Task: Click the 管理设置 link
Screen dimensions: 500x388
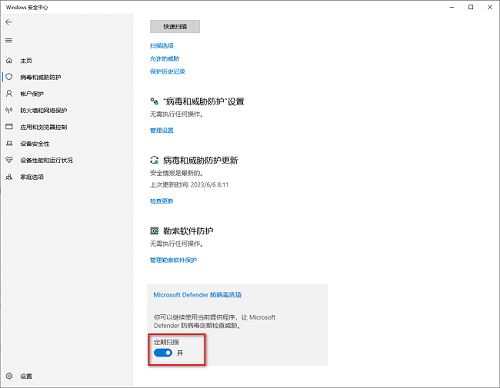Action: pos(162,130)
